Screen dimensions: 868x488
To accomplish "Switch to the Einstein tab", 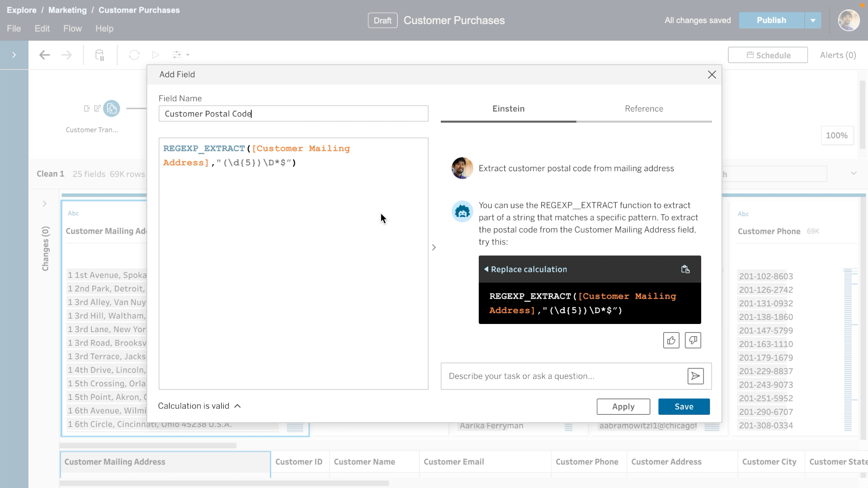I will (508, 108).
